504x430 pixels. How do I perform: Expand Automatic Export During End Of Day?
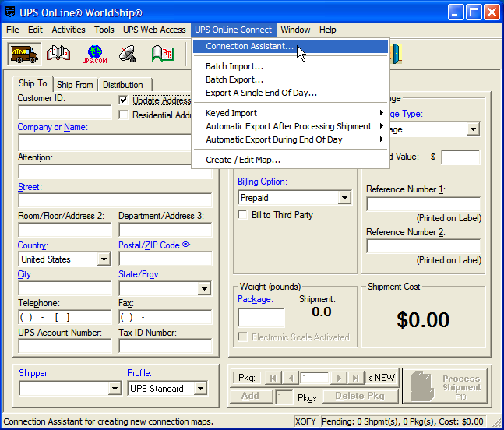(290, 140)
